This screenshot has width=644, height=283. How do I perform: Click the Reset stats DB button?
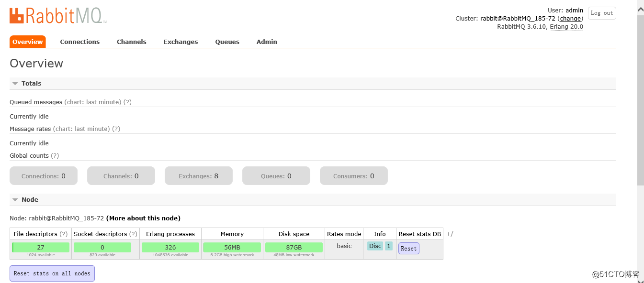pyautogui.click(x=409, y=249)
